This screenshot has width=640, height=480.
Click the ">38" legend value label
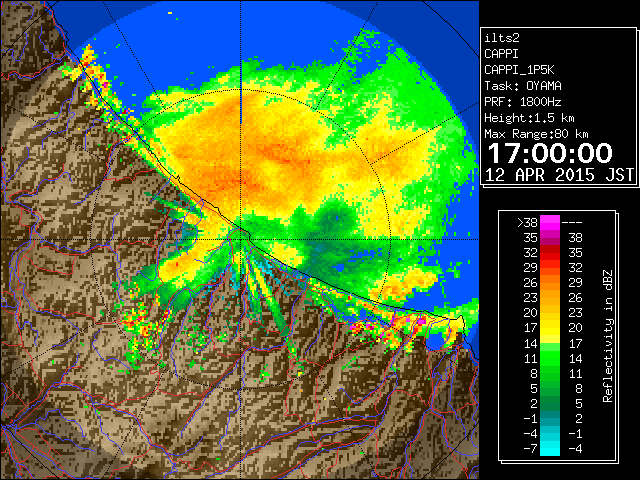pos(527,222)
